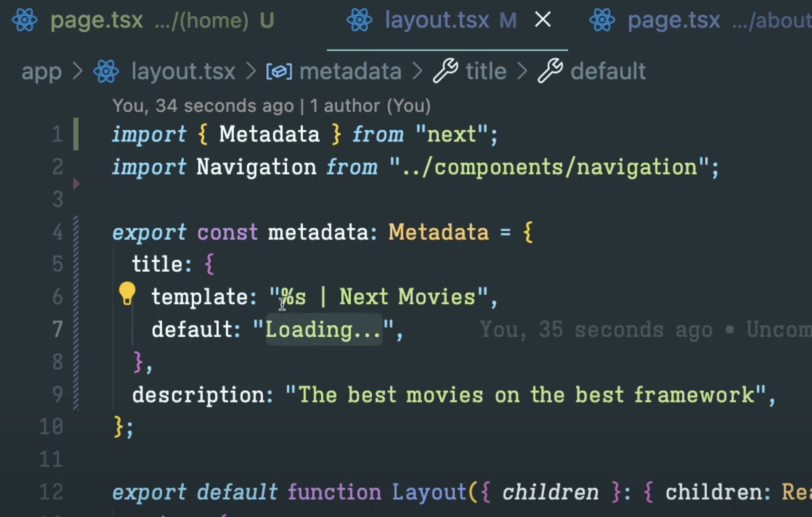Click line number 10 in the gutter

pos(51,427)
